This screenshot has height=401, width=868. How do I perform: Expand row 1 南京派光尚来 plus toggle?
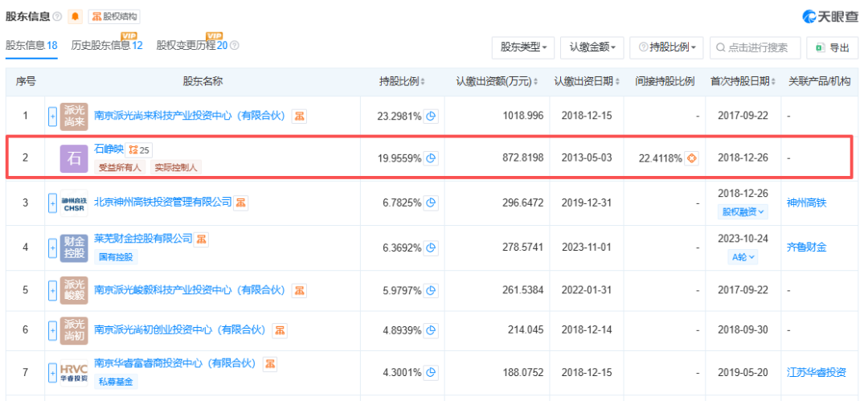(x=53, y=117)
